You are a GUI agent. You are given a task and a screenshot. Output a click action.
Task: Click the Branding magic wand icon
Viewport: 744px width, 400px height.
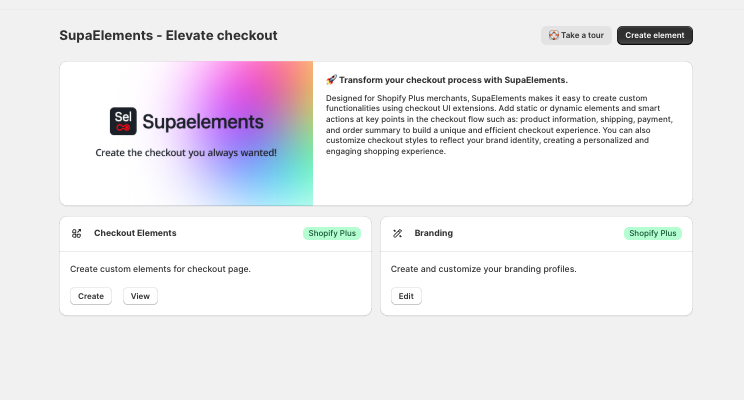[x=398, y=233]
